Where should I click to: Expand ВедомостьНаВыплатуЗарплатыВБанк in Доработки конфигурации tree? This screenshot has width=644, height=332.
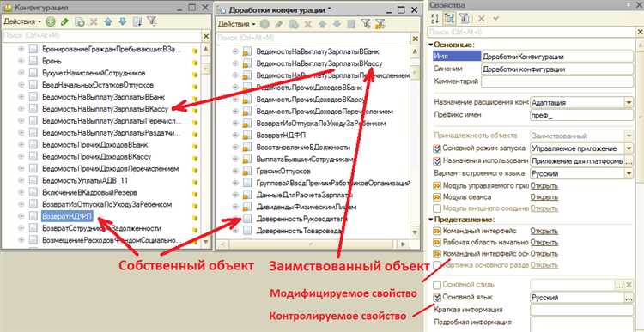[x=235, y=51]
